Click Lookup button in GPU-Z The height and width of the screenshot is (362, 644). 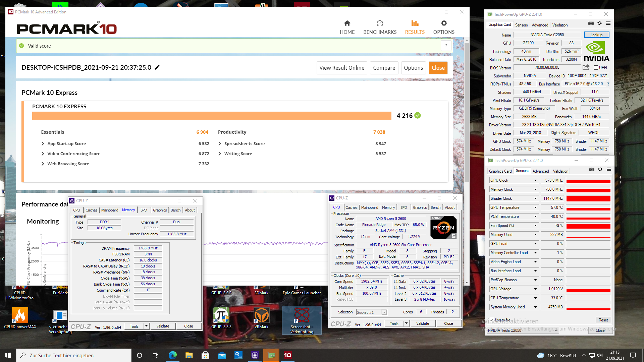click(x=596, y=35)
